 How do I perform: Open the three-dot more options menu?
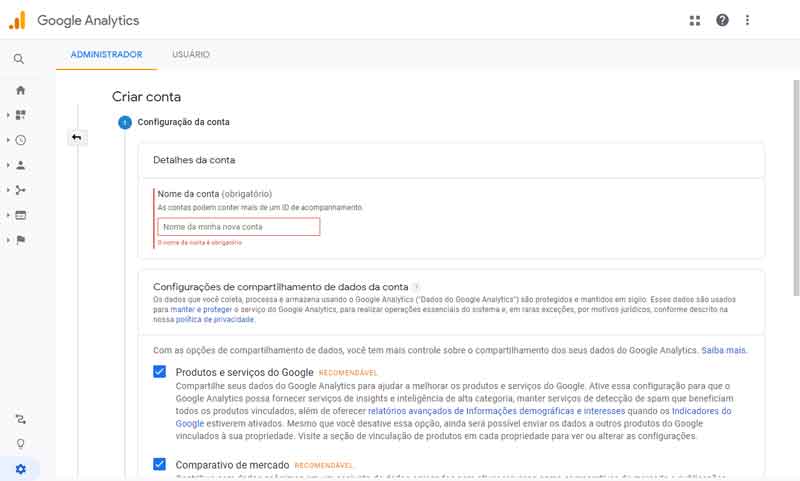click(x=747, y=20)
